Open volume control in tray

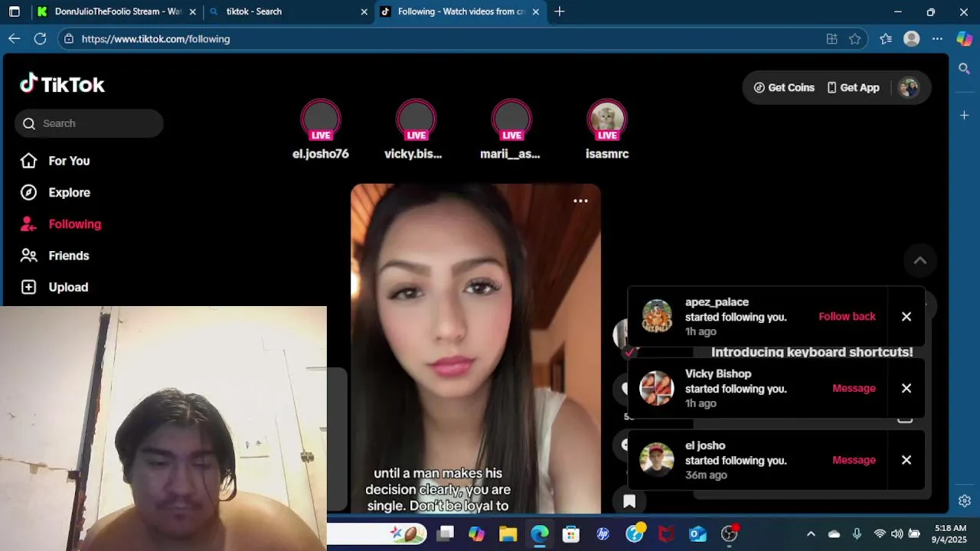[897, 533]
